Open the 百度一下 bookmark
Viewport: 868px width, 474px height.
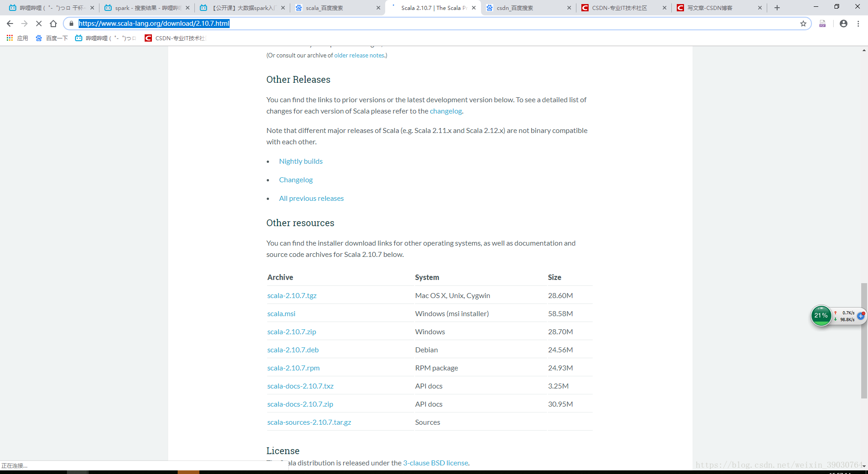tap(52, 38)
